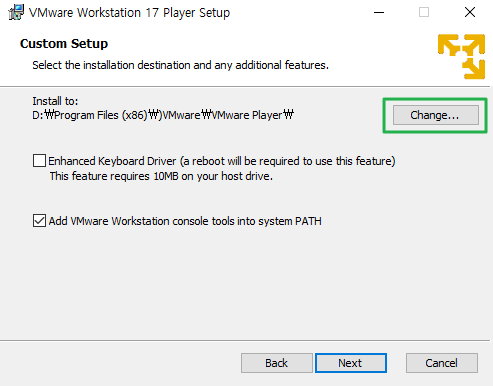Close the setup window
The image size is (493, 386).
[470, 12]
